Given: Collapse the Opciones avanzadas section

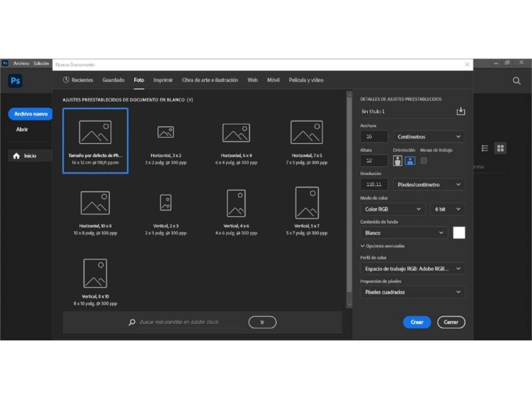Looking at the screenshot, I should (382, 246).
